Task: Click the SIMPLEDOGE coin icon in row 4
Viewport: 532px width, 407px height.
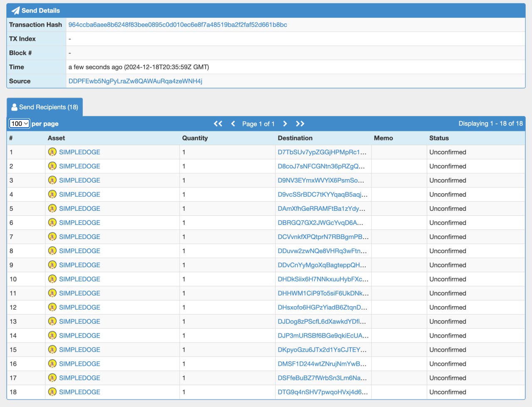Action: coord(52,195)
